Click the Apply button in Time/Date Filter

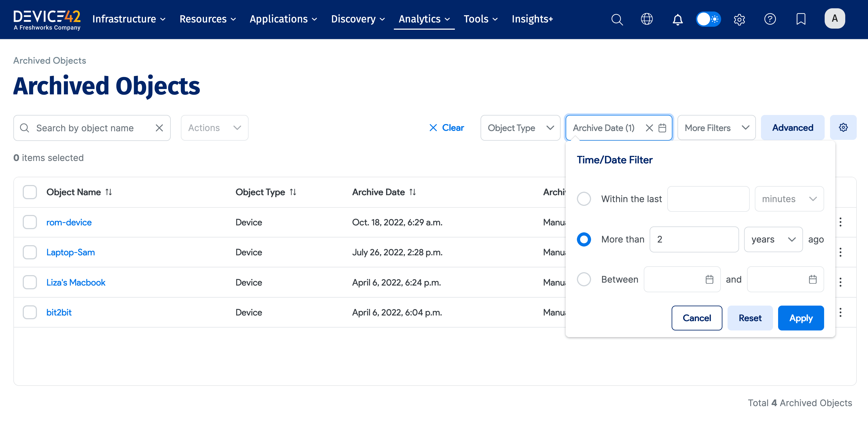tap(801, 318)
